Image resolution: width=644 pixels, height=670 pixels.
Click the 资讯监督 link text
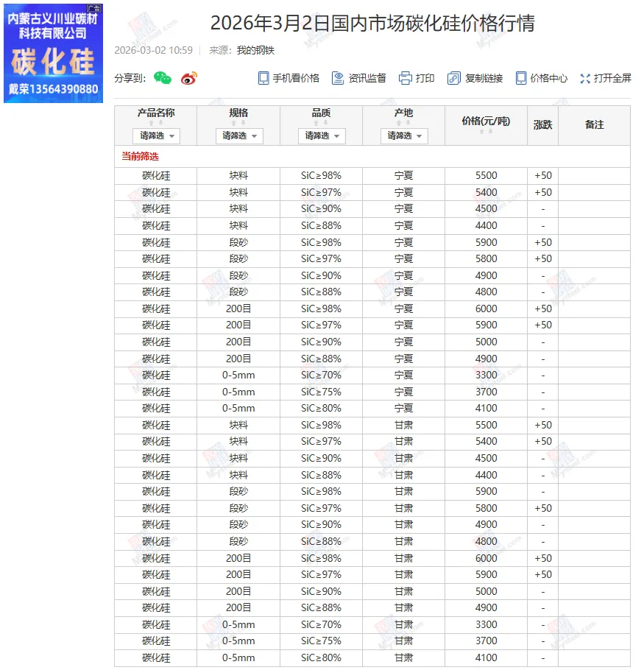click(x=367, y=78)
